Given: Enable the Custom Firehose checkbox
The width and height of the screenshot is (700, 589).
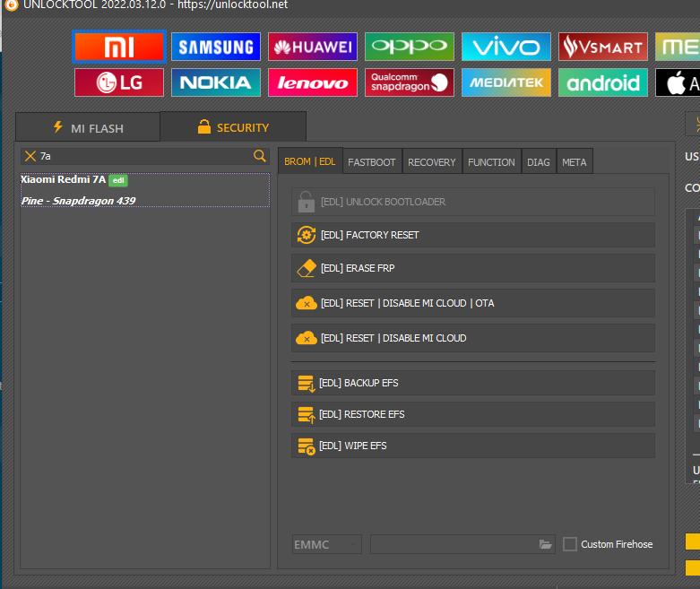Looking at the screenshot, I should 570,544.
